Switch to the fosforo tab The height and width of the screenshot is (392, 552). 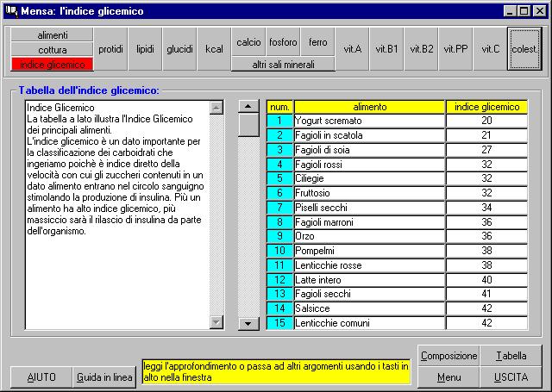coord(283,42)
